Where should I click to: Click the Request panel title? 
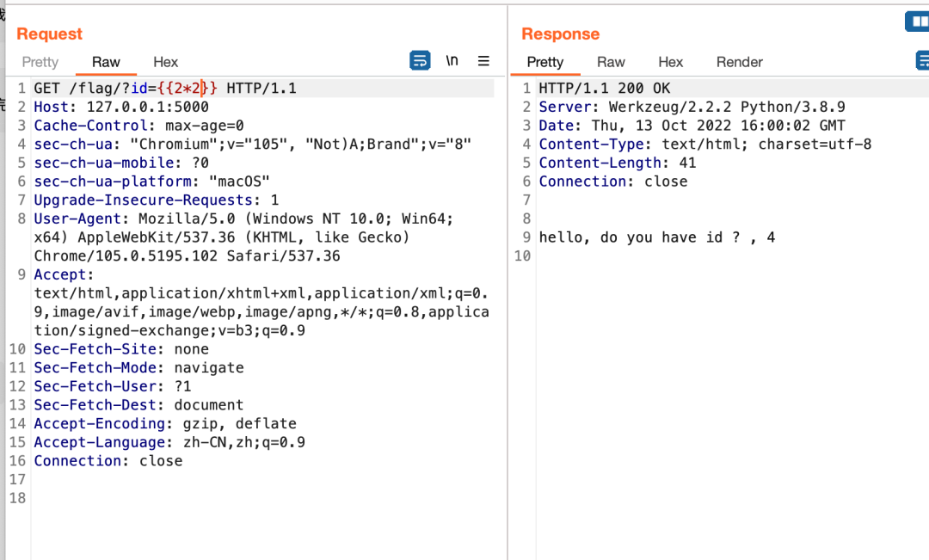[50, 34]
